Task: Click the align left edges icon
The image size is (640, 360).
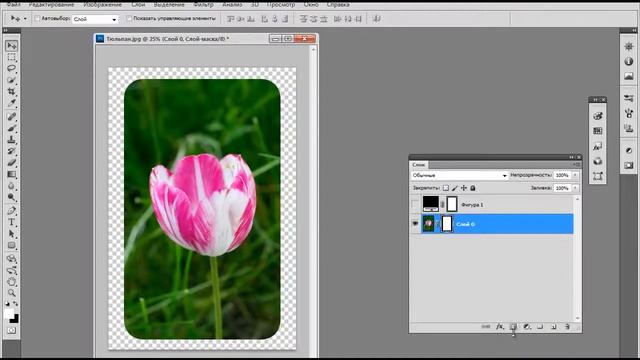Action: [264, 18]
